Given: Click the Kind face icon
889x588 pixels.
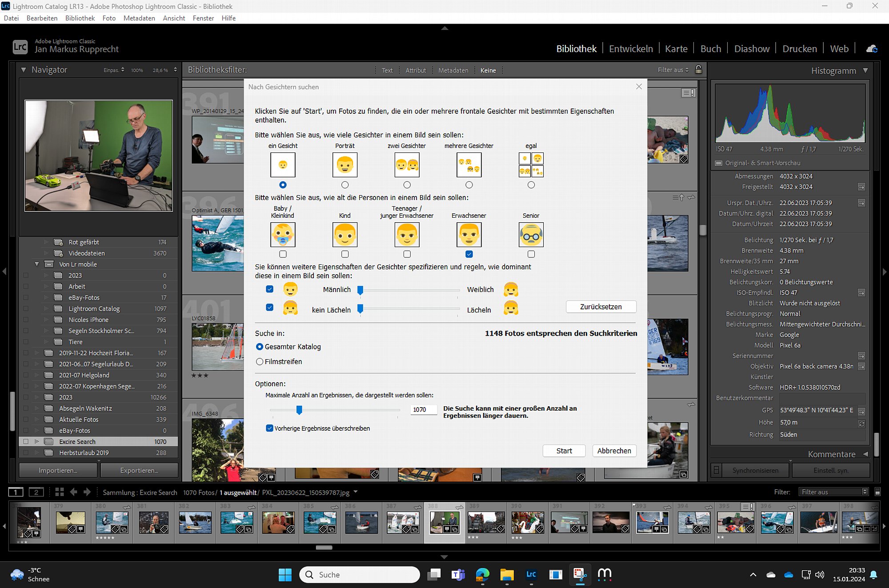Looking at the screenshot, I should [x=345, y=234].
